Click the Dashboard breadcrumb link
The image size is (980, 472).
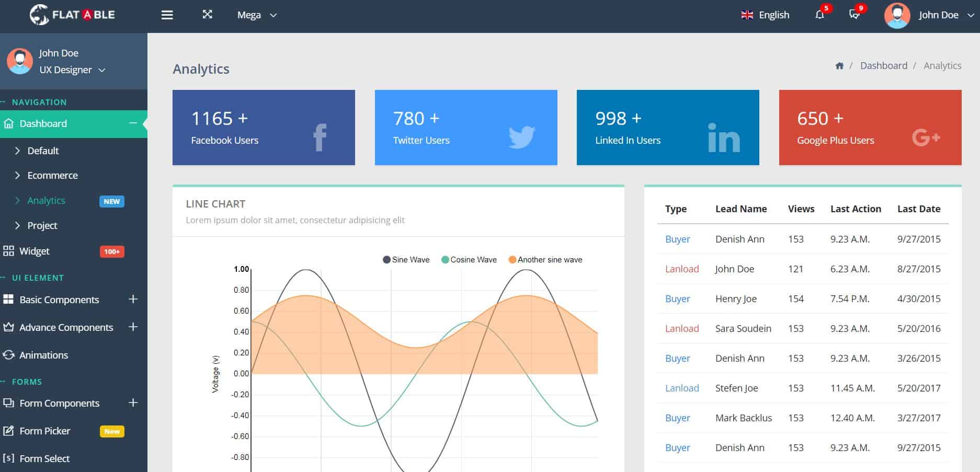click(x=884, y=65)
